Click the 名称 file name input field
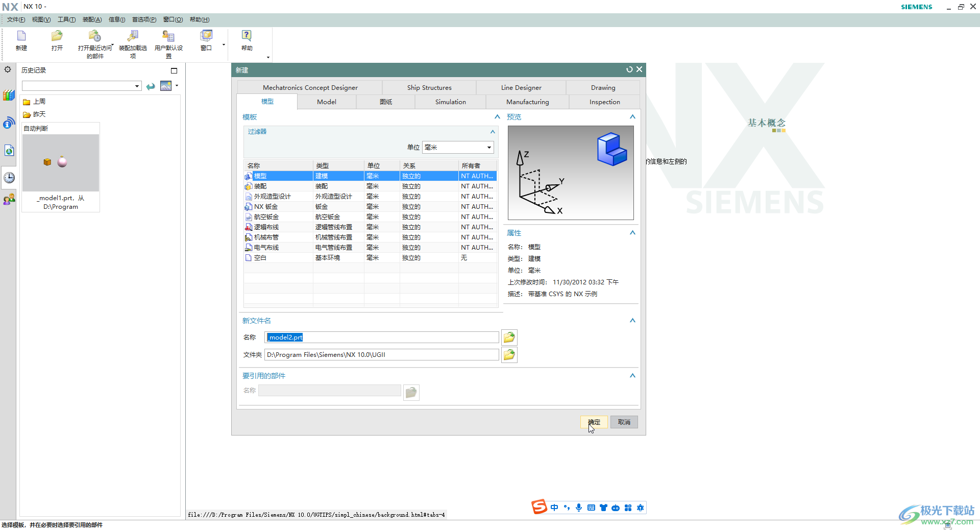Image resolution: width=980 pixels, height=530 pixels. pos(382,338)
